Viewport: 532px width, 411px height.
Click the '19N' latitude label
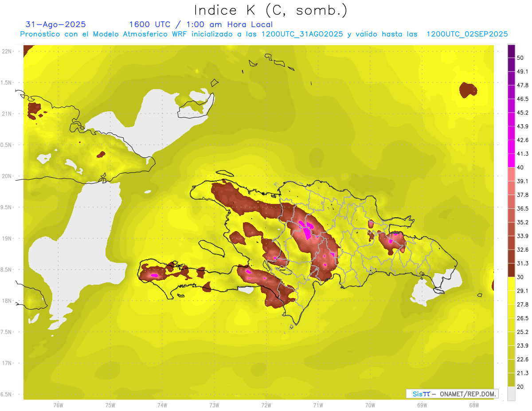coord(7,239)
